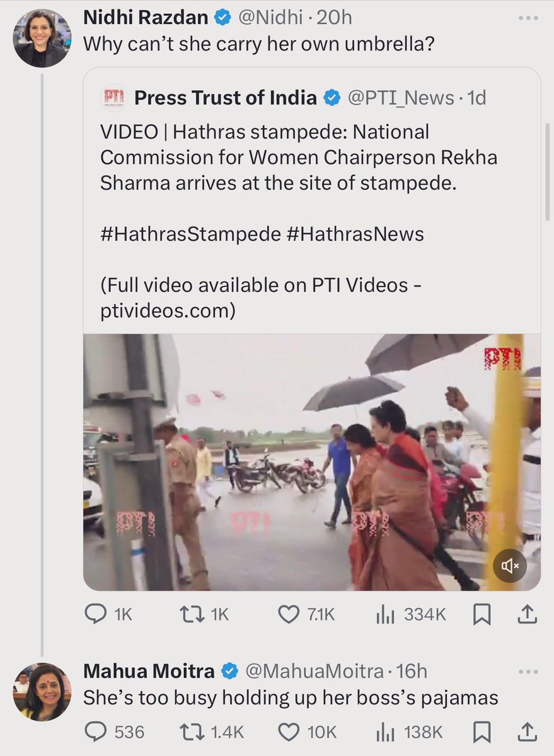This screenshot has width=554, height=756.
Task: Like Mahua Moitra's reply
Action: pos(289,732)
